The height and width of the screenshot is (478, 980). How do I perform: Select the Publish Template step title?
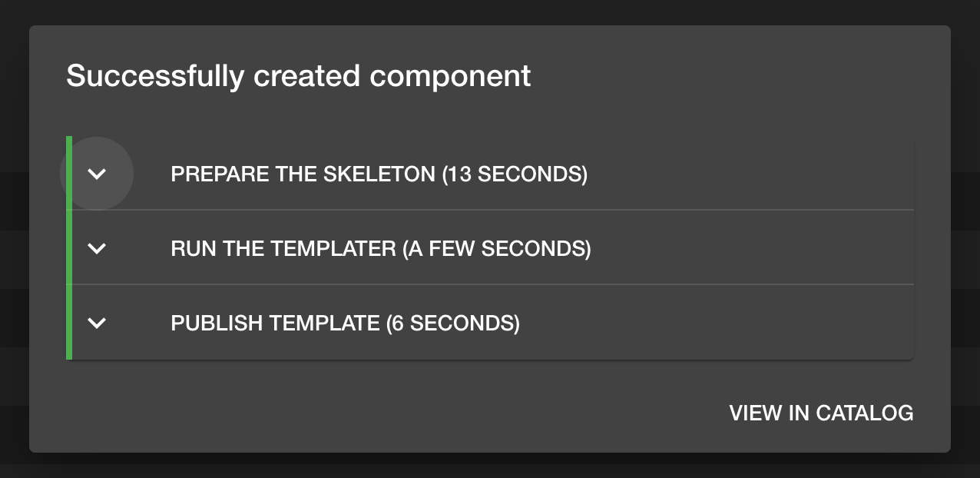point(275,323)
